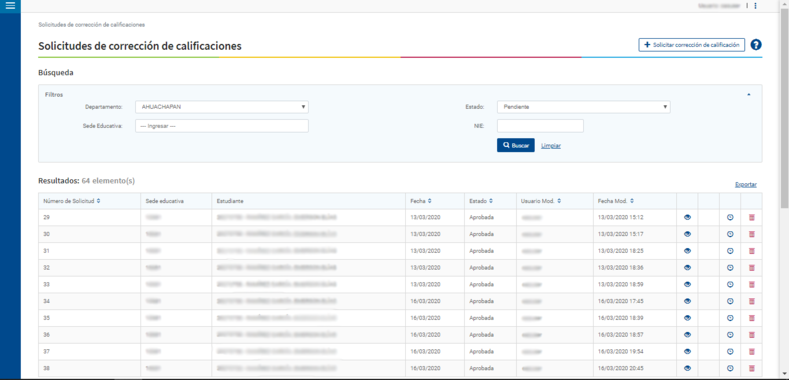The height and width of the screenshot is (380, 789).
Task: Click the Sede educativa column header
Action: coord(165,201)
